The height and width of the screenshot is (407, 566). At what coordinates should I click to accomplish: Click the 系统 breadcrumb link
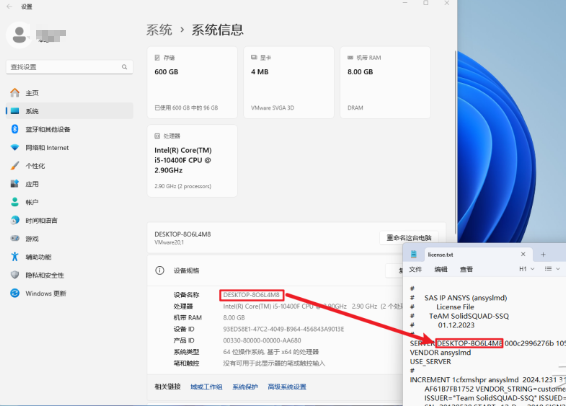pyautogui.click(x=159, y=30)
